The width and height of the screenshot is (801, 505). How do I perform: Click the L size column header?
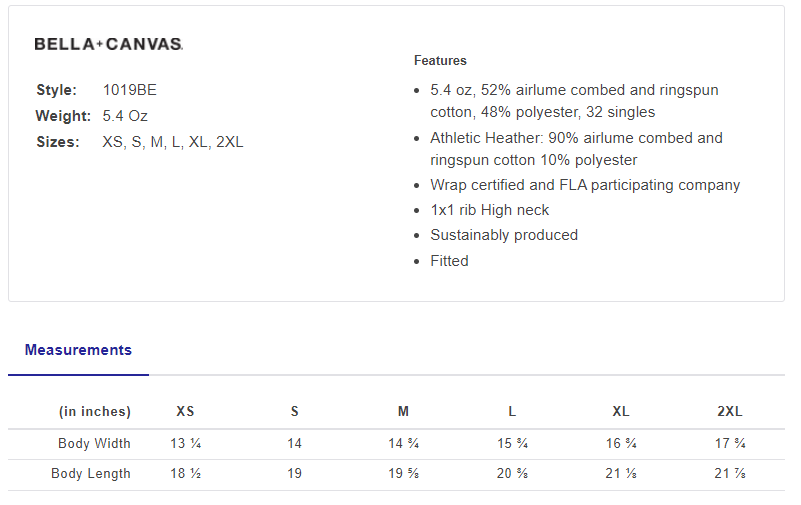[x=512, y=411]
